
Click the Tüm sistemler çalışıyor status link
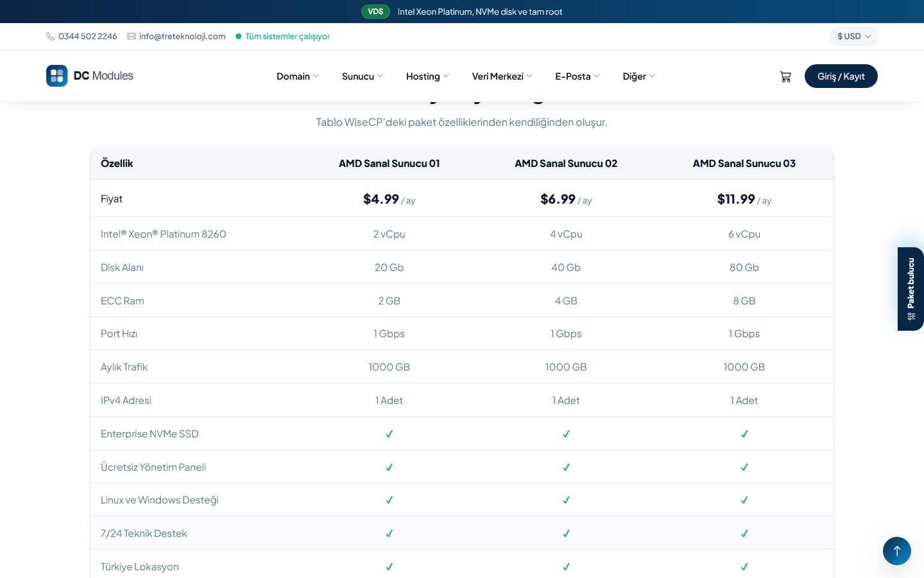click(x=287, y=37)
